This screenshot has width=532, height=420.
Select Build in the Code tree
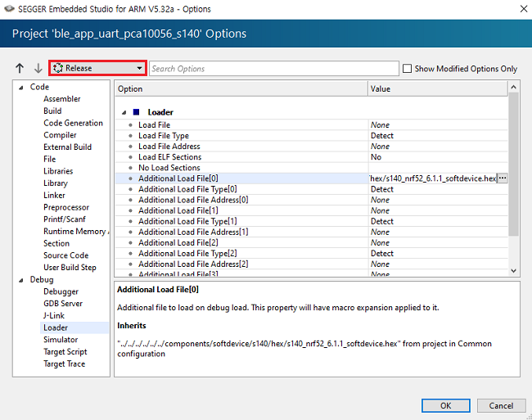[x=52, y=111]
